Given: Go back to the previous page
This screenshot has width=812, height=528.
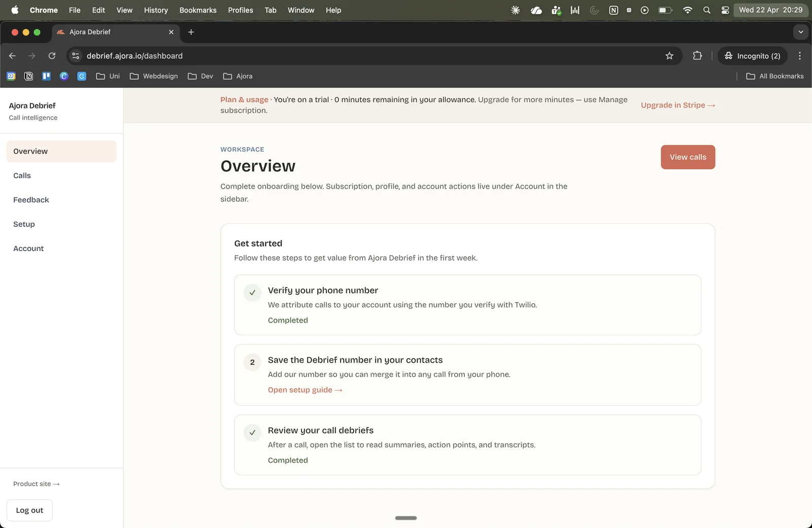Looking at the screenshot, I should click(12, 56).
